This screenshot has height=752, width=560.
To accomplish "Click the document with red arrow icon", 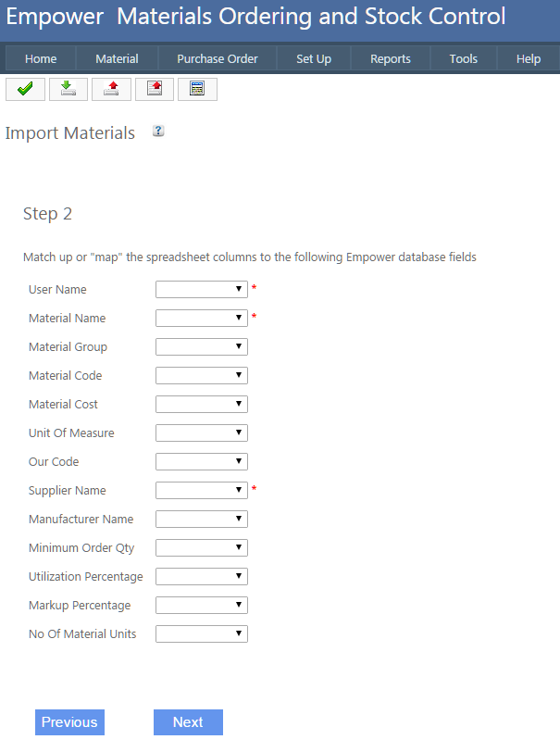I will [154, 89].
